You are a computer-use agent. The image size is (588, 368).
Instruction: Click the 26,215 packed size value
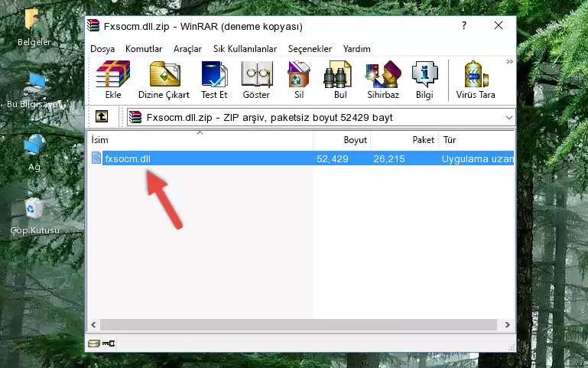click(389, 159)
